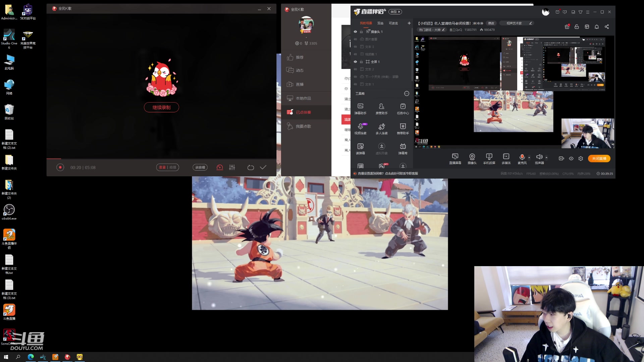The width and height of the screenshot is (644, 362).
Task: Toggle visibility of 全屏 1 layer
Action: pyautogui.click(x=355, y=62)
